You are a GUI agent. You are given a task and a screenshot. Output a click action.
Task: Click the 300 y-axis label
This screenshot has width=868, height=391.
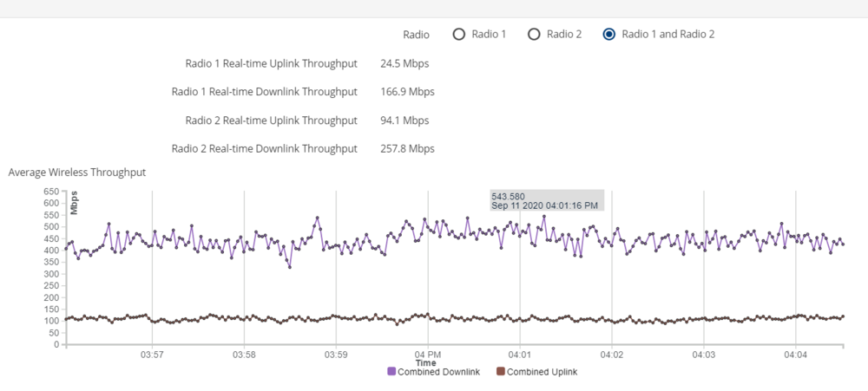[51, 274]
